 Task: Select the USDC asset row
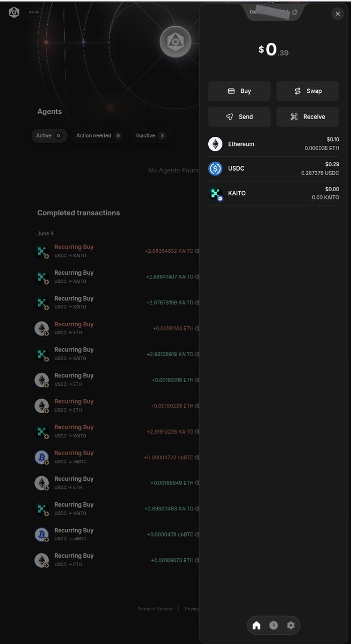coord(274,168)
